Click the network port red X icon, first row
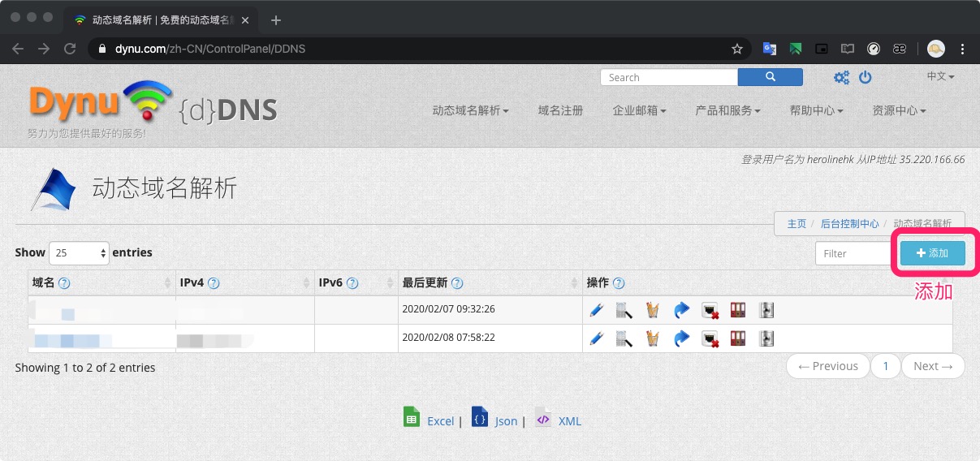Screen dimensions: 980x461 pyautogui.click(x=710, y=310)
